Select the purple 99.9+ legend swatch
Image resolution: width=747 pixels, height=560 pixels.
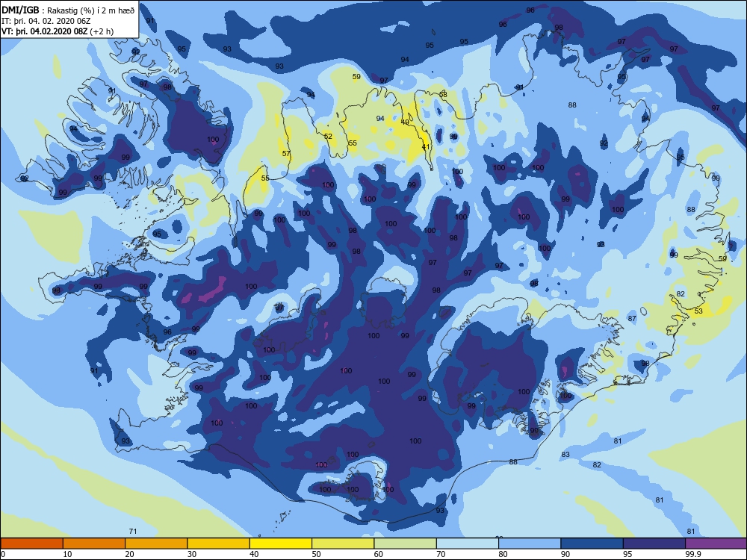(716, 544)
